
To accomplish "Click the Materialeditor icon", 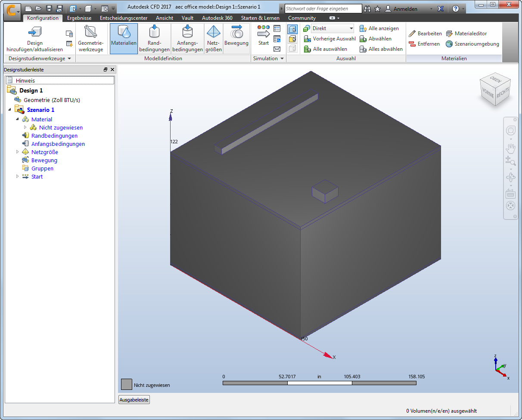I will pos(449,34).
